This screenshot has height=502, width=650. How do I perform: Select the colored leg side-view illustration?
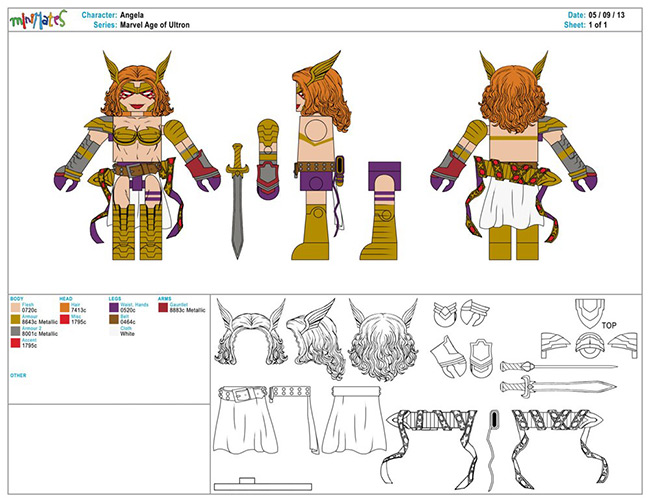click(381, 211)
